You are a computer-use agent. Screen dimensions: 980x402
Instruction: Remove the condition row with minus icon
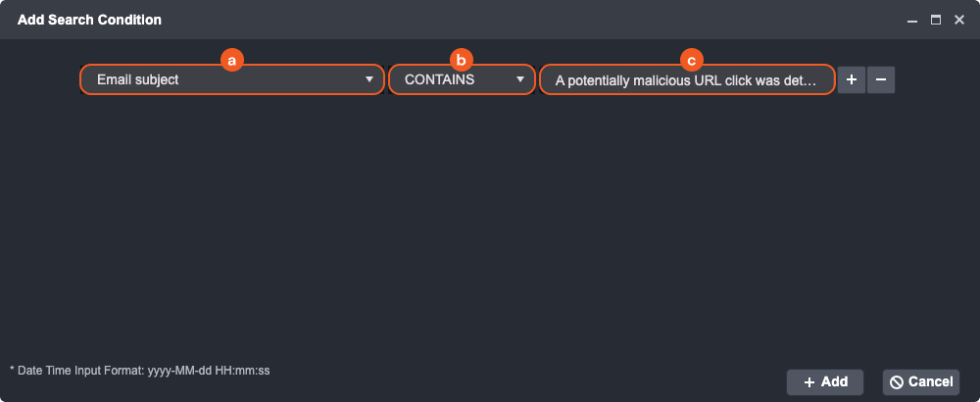881,79
